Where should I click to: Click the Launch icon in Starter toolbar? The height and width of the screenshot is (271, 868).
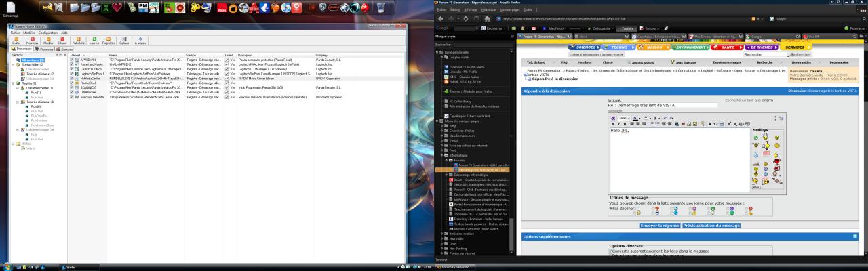click(x=94, y=39)
